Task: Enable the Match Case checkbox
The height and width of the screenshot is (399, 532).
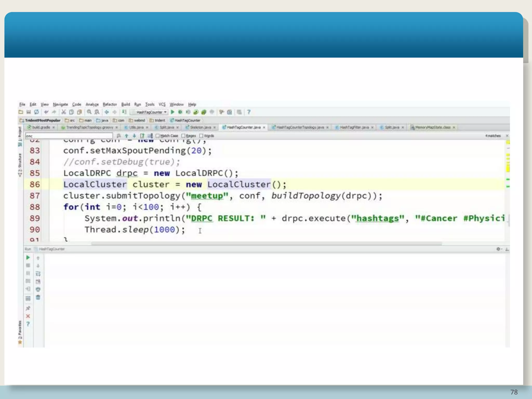Action: pyautogui.click(x=157, y=136)
